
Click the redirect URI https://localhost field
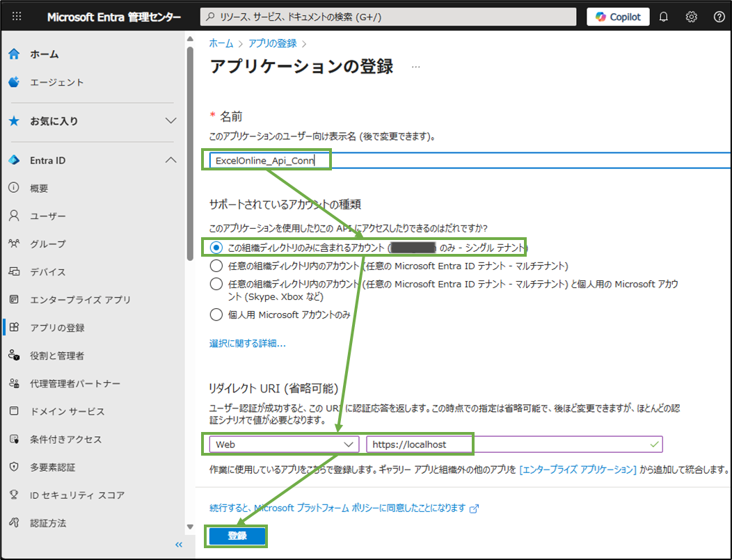pos(514,445)
